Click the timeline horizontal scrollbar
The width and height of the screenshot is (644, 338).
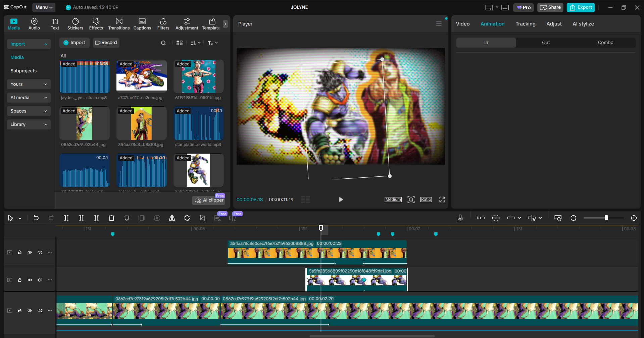click(x=372, y=336)
